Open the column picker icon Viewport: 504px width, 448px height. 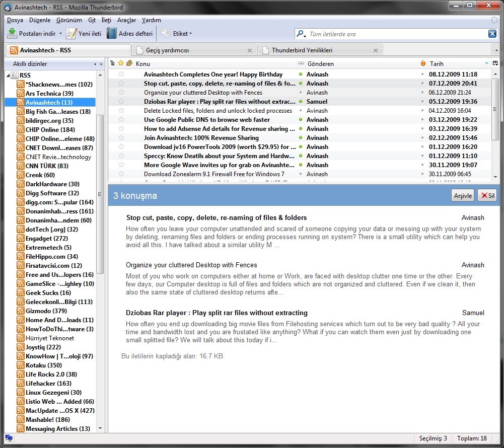click(495, 63)
